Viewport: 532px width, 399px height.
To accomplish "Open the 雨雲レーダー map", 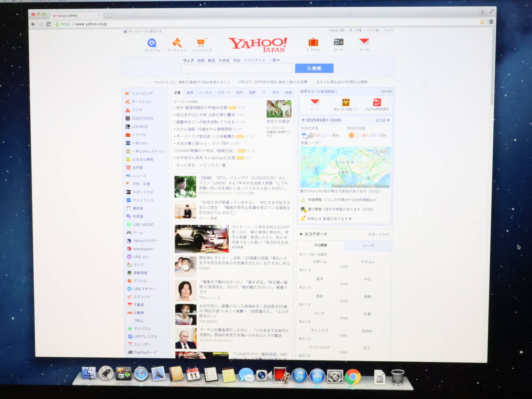I will point(345,167).
